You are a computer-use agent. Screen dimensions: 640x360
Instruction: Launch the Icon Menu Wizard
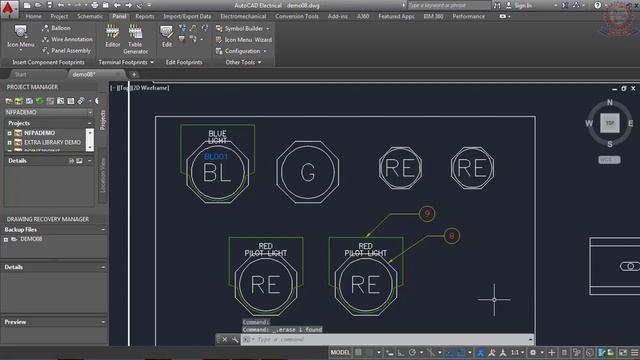tap(244, 40)
